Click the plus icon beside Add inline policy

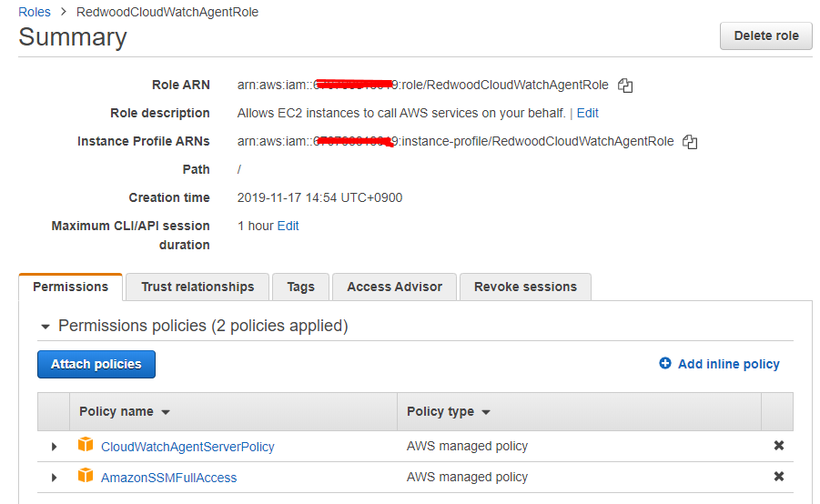(x=665, y=363)
